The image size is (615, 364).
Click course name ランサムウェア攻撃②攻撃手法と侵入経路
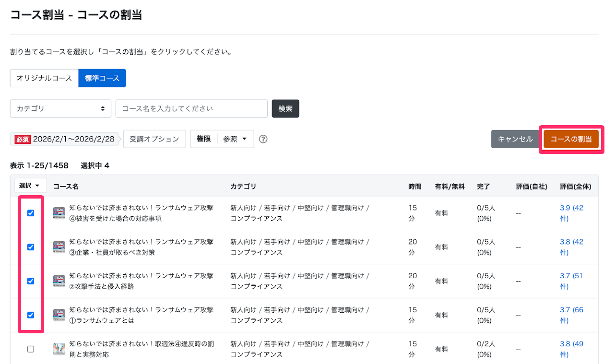tap(142, 281)
